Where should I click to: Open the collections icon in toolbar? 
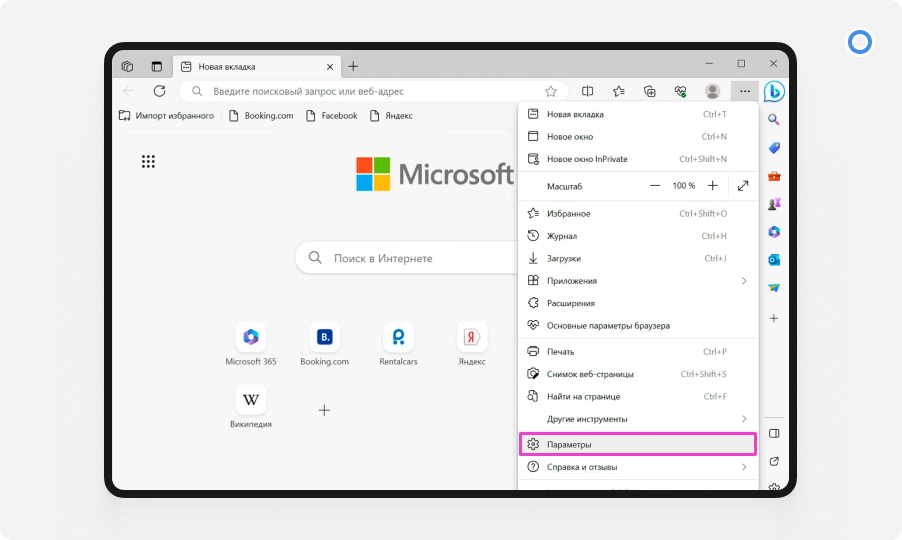coord(649,91)
